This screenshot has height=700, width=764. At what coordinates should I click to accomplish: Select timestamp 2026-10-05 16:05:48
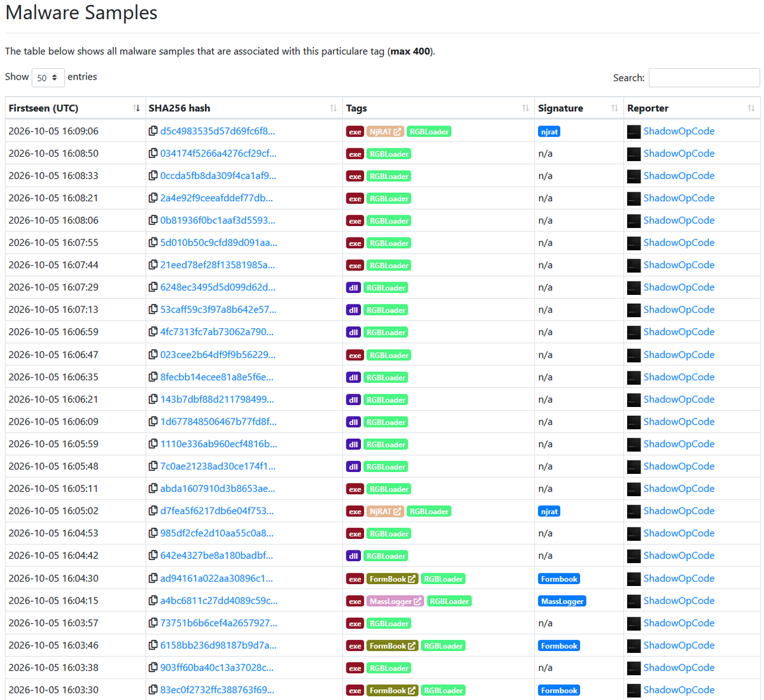(x=53, y=466)
